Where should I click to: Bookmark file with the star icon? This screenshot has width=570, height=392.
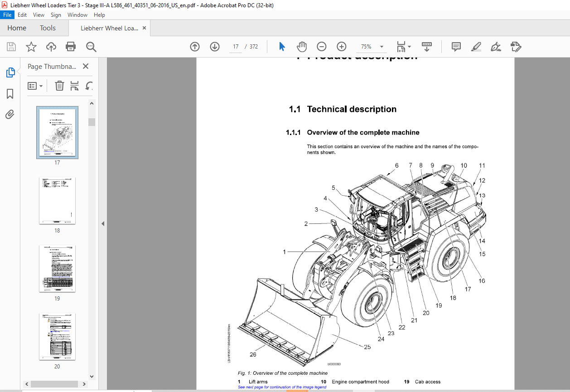pos(31,47)
